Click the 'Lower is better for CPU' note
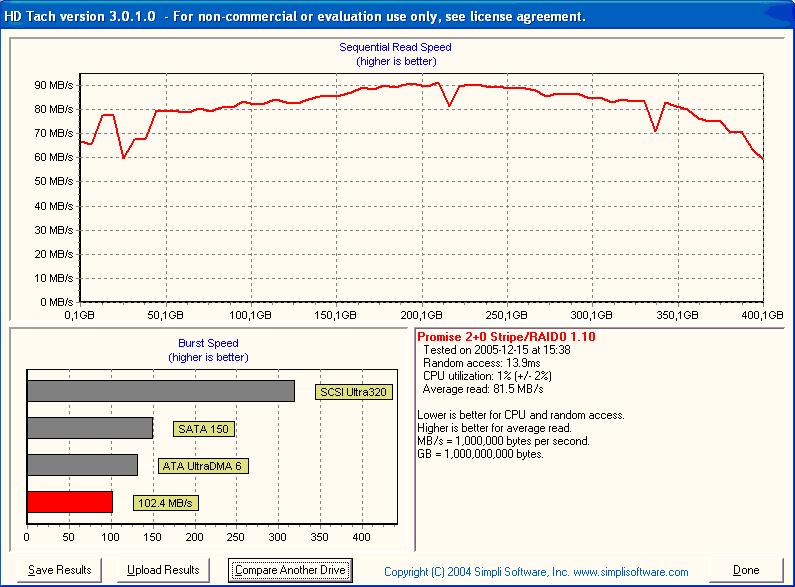The height and width of the screenshot is (587, 795). [521, 415]
